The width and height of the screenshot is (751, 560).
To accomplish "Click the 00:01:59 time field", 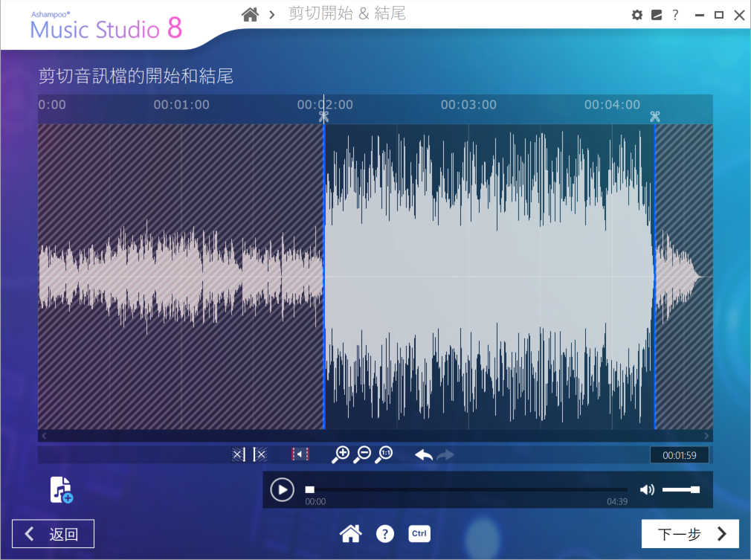I will [x=679, y=455].
